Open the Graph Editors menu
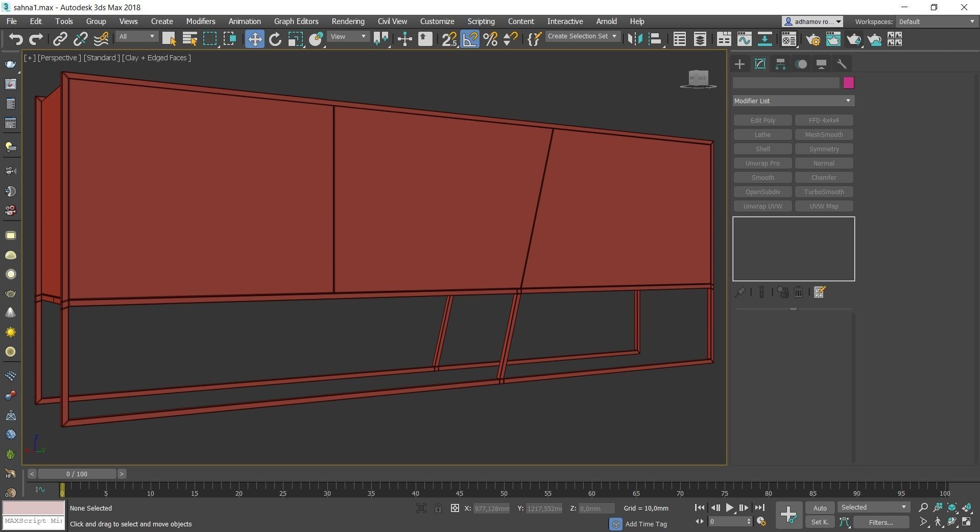980x532 pixels. coord(296,21)
